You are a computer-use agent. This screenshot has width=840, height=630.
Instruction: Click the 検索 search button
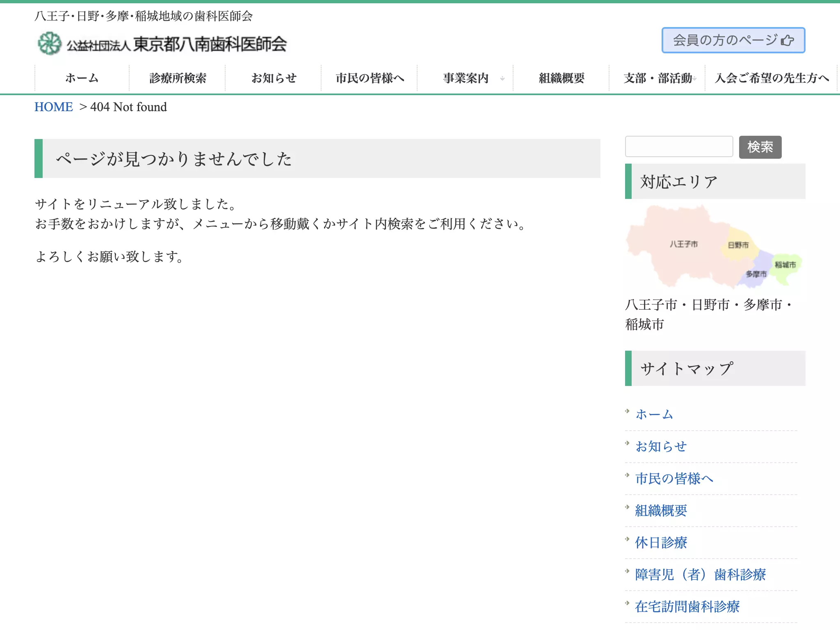coord(760,147)
